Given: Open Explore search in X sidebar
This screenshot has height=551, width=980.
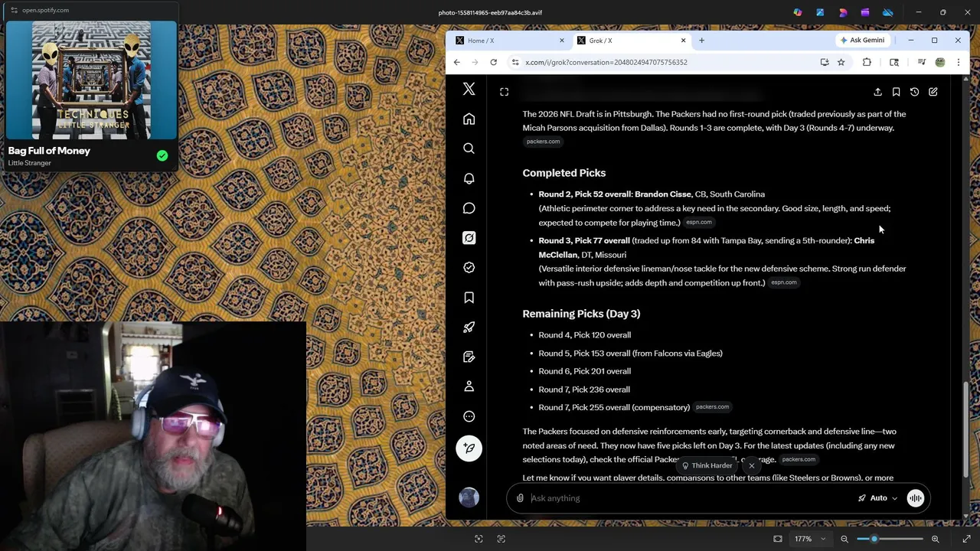Looking at the screenshot, I should [x=469, y=148].
